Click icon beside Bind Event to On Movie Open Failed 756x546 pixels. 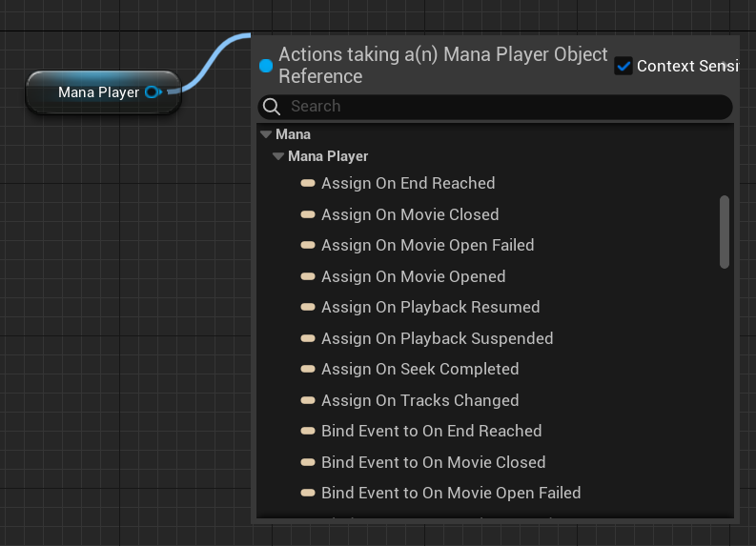[x=308, y=493]
